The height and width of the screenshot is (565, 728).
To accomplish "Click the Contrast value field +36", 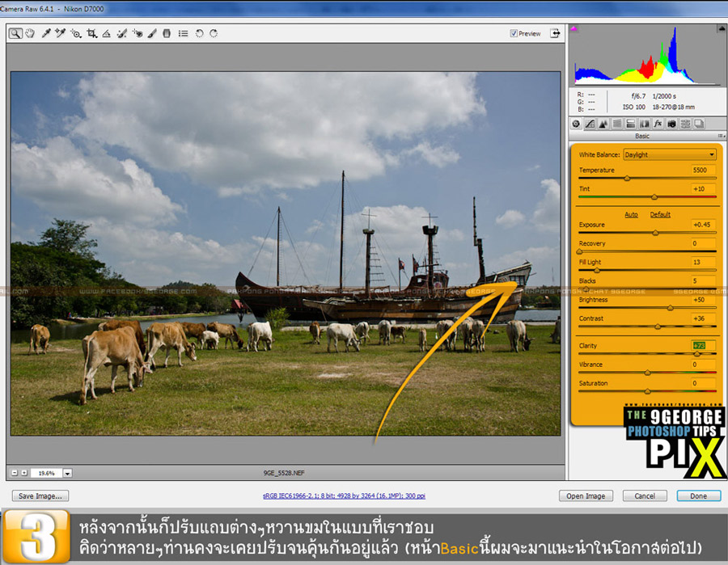I will [703, 318].
